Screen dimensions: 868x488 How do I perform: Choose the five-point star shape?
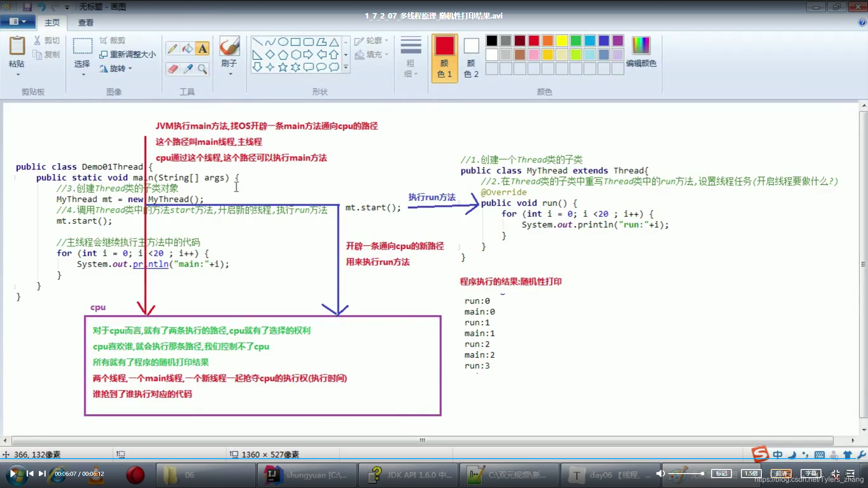pos(283,67)
